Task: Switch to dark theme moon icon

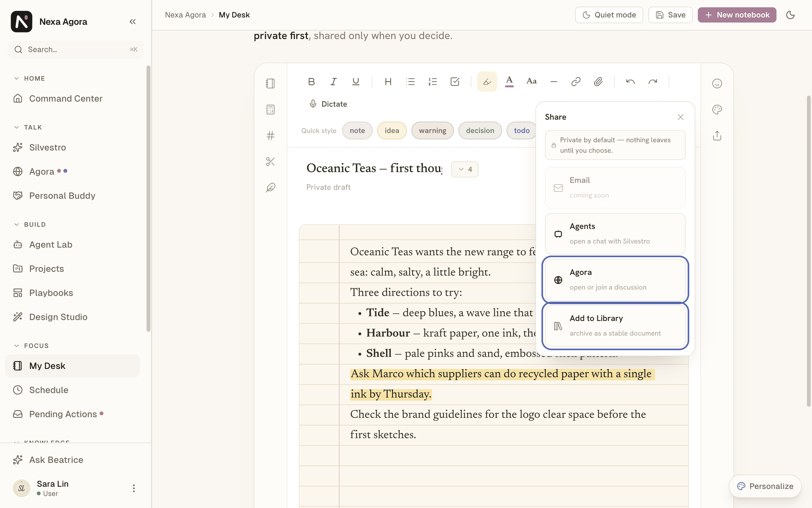Action: (790, 15)
